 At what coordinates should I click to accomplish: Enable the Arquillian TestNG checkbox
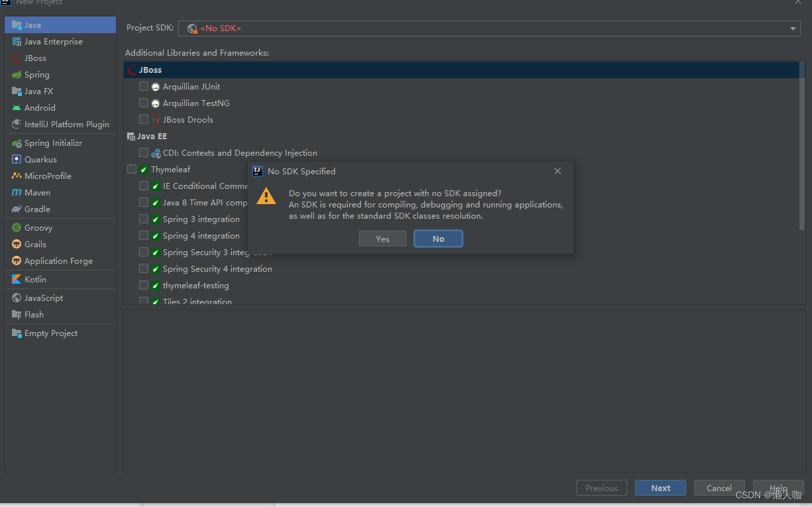tap(144, 103)
